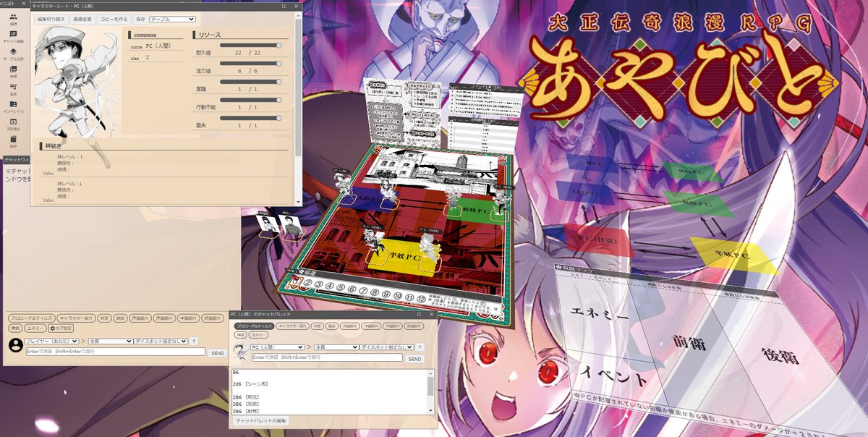Open the 音楽 music jukebox icon
This screenshot has width=868, height=437.
point(14,90)
